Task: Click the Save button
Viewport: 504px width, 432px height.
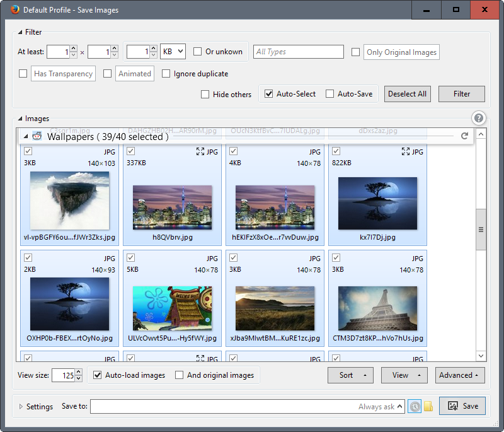Action: coord(462,406)
